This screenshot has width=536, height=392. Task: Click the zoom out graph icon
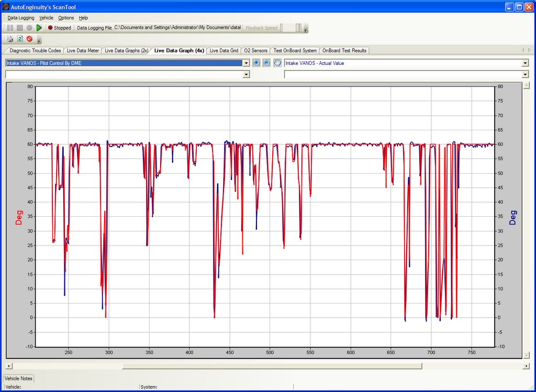(266, 63)
